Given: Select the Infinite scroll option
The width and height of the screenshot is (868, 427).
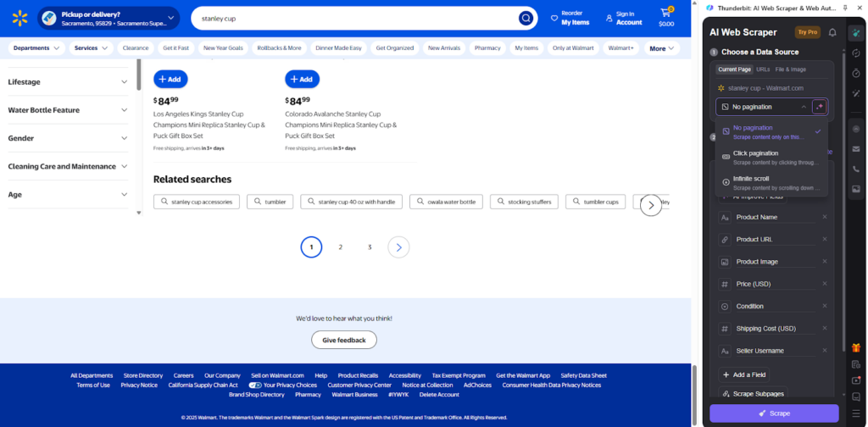Looking at the screenshot, I should 771,182.
